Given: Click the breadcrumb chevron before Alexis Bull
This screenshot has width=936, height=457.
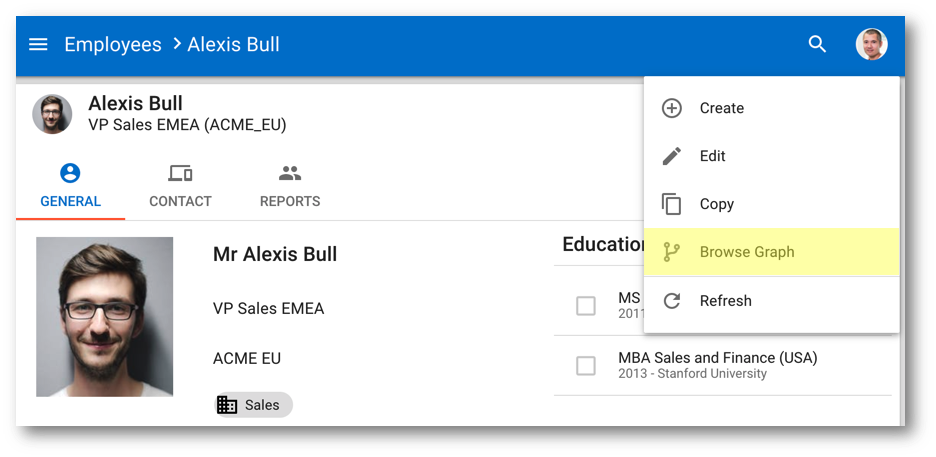Looking at the screenshot, I should (x=177, y=44).
